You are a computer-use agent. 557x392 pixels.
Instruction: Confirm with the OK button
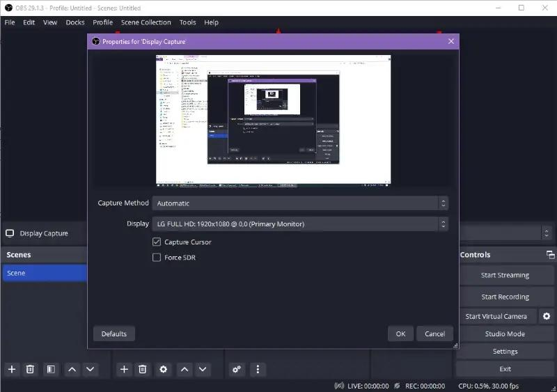pyautogui.click(x=400, y=334)
